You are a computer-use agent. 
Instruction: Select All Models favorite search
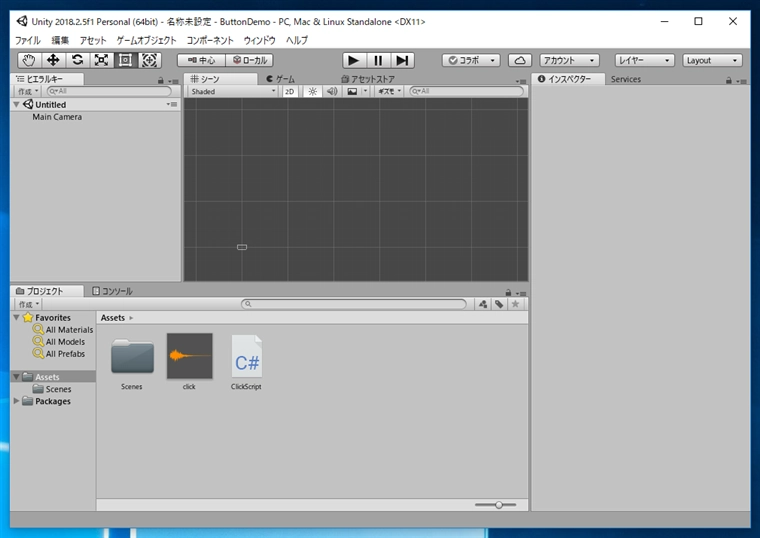tap(59, 342)
